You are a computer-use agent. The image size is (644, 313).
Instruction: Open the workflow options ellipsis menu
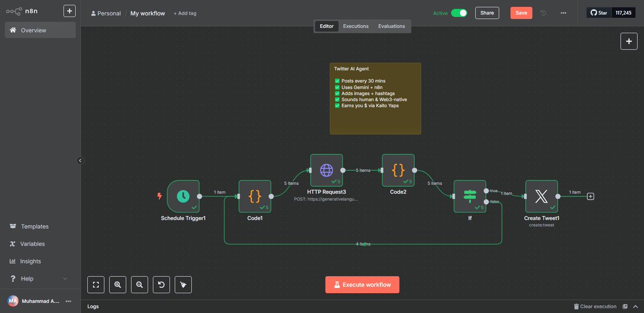click(563, 13)
